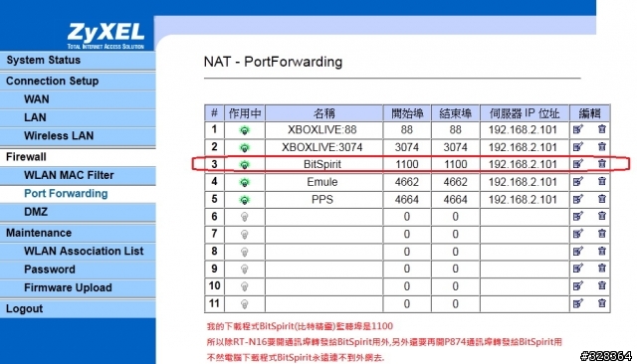Click XBOXLIVE:3074 start port 3074
The width and height of the screenshot is (637, 364).
407,147
